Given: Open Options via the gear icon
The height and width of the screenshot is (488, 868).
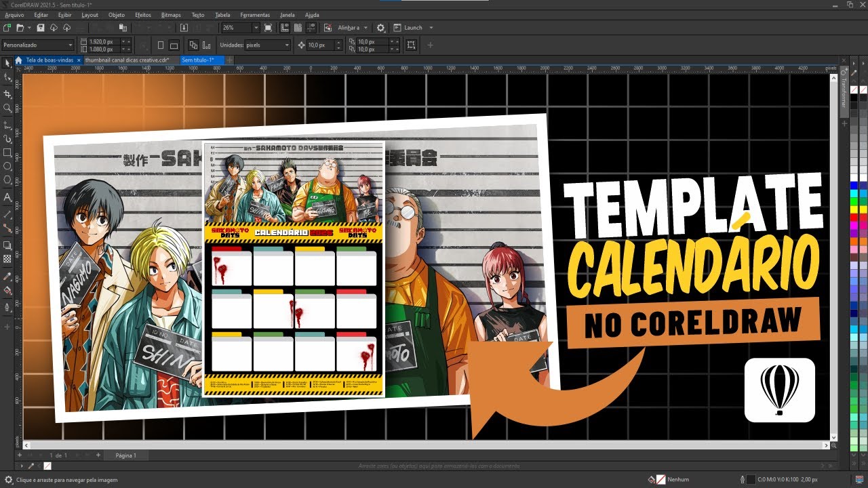Looking at the screenshot, I should pos(380,28).
